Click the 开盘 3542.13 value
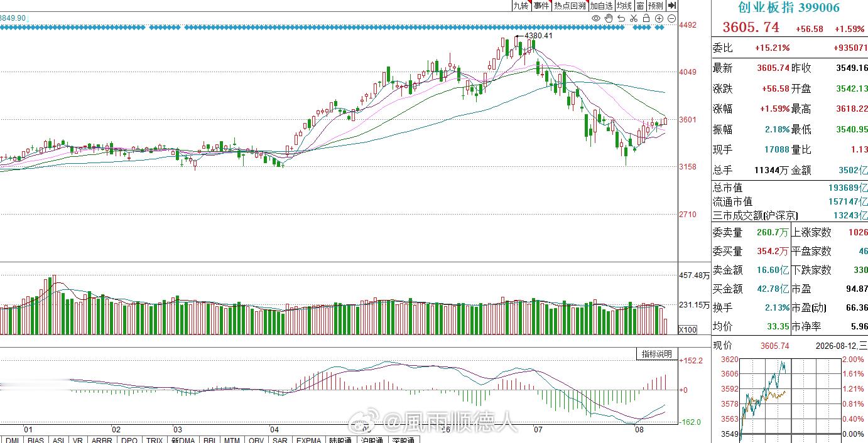The width and height of the screenshot is (868, 443). [852, 88]
